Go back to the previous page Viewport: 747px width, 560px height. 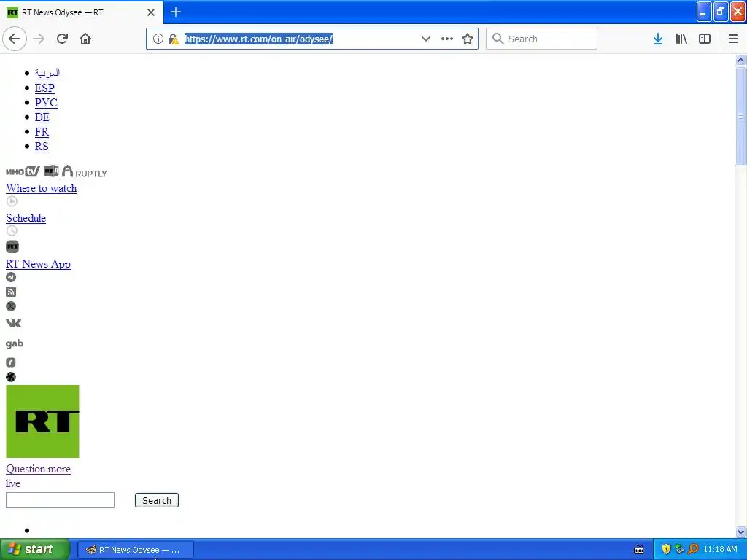[x=15, y=39]
